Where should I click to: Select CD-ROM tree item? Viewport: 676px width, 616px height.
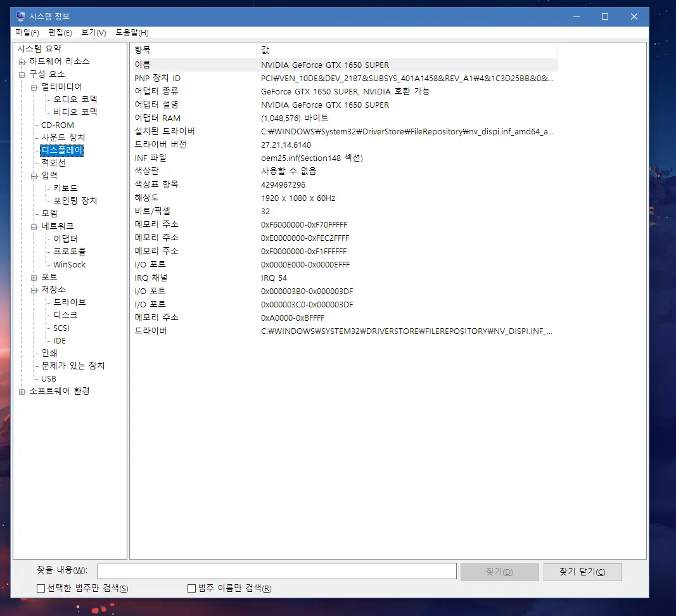(x=58, y=125)
